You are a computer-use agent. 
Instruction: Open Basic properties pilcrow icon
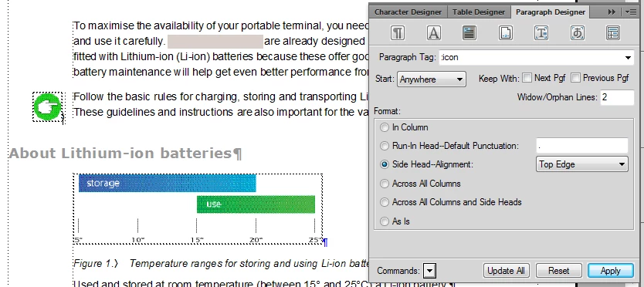[x=397, y=33]
